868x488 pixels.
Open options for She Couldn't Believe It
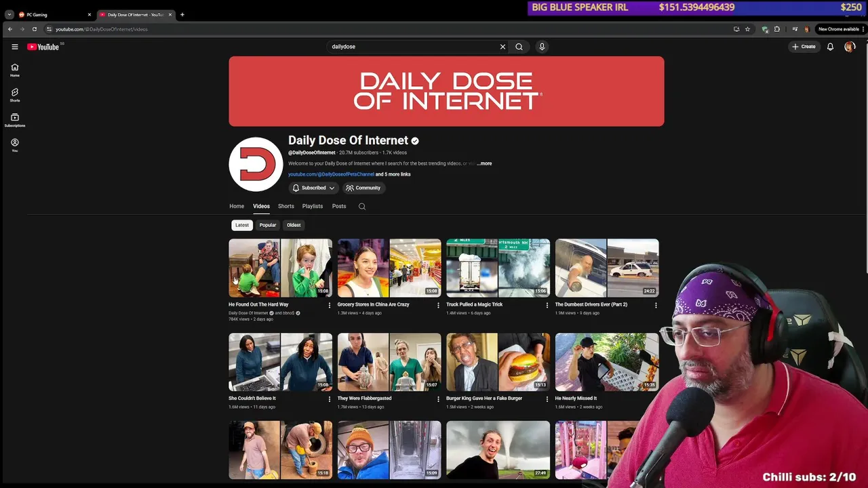click(330, 399)
